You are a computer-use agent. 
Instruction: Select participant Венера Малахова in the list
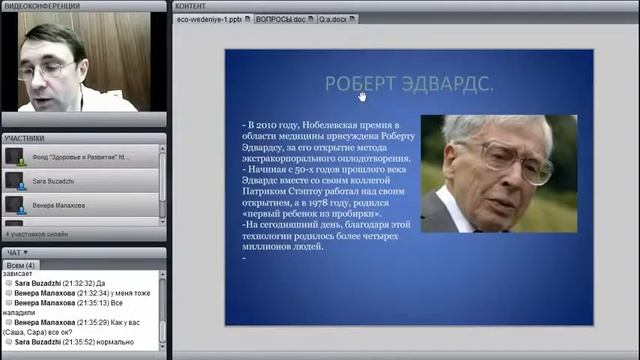coord(81,205)
